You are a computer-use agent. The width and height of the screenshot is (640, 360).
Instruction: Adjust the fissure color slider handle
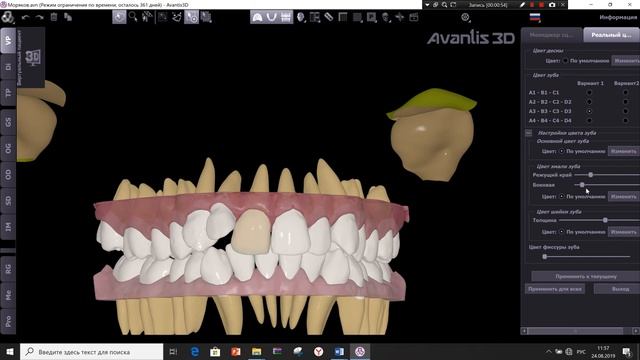point(544,256)
